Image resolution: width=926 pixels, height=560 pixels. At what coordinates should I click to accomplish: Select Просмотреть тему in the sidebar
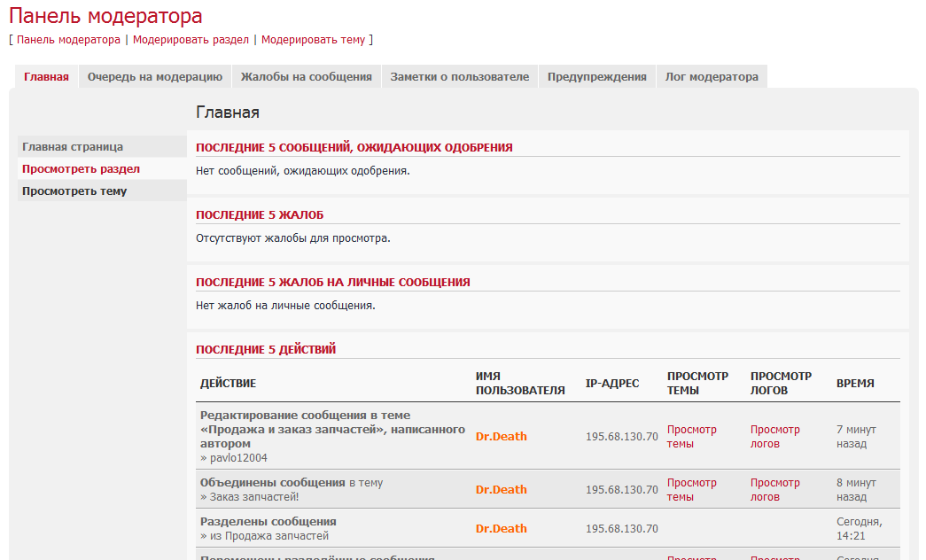74,191
